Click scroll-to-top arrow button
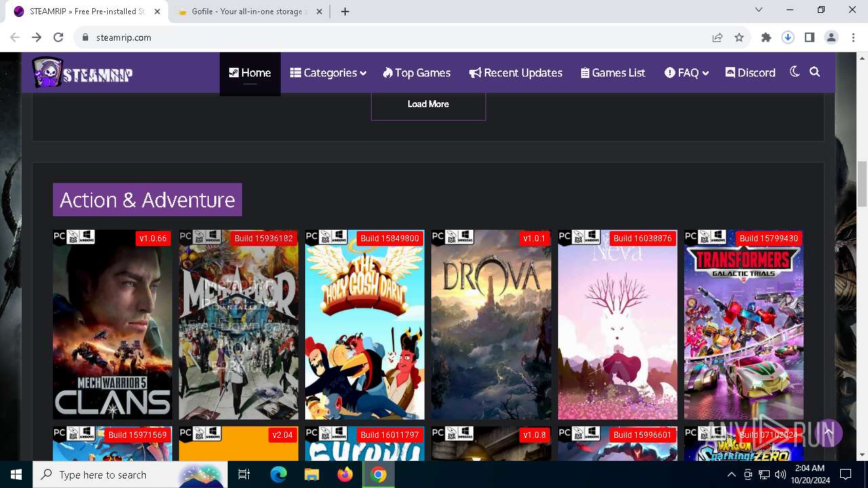 (x=828, y=432)
